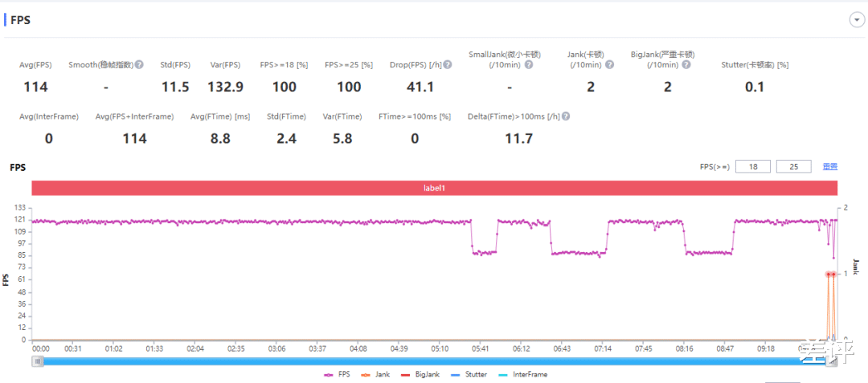Click the FPS threshold field showing 25

(x=794, y=166)
